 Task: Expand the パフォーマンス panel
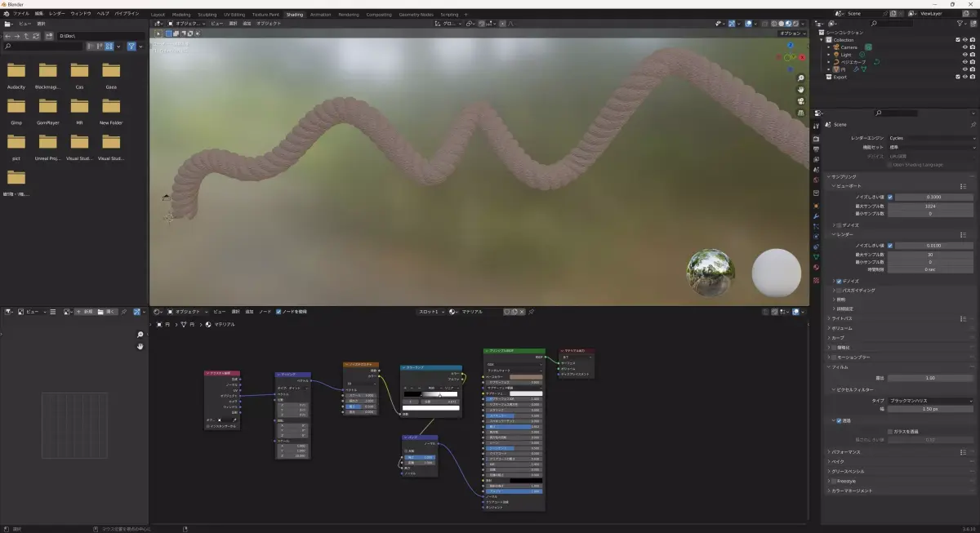coord(845,452)
